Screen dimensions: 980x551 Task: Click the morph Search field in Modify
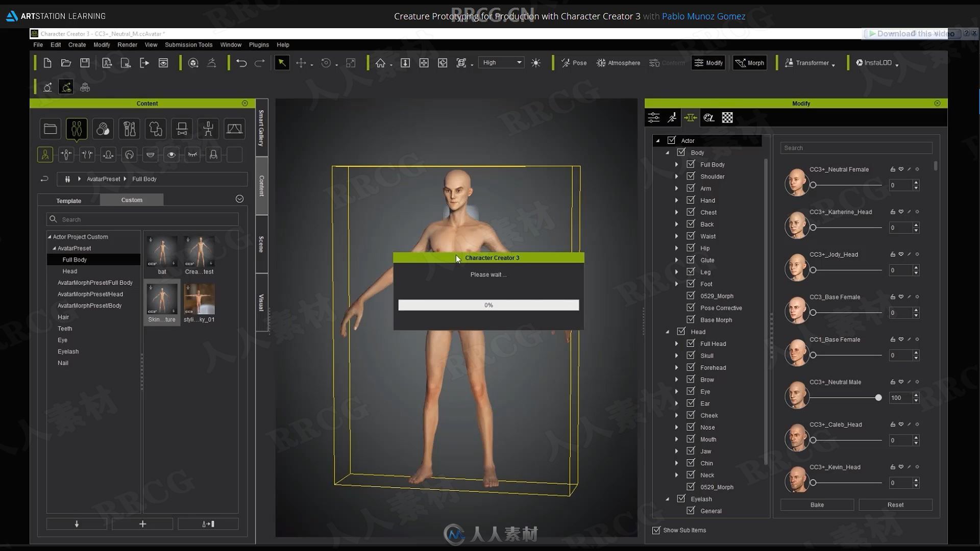pyautogui.click(x=856, y=148)
